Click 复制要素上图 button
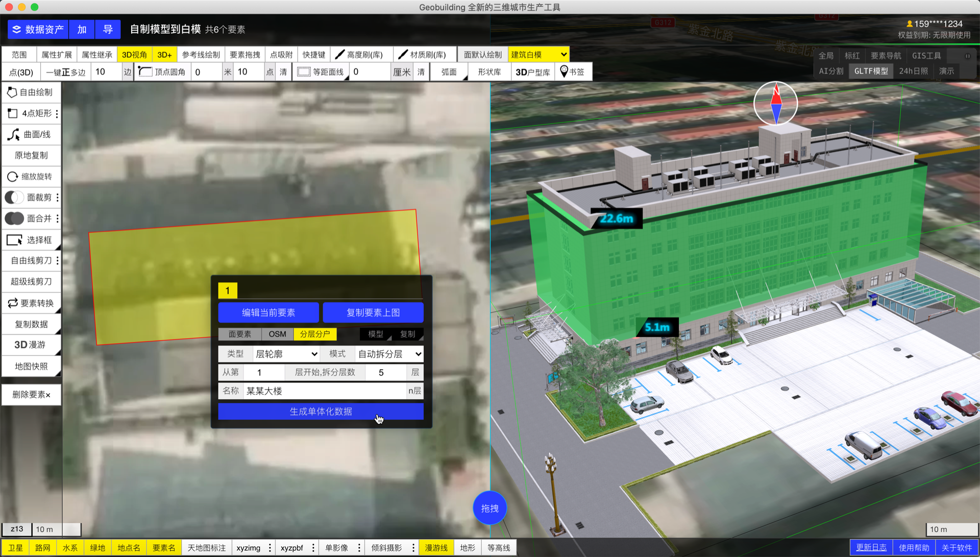 point(373,312)
